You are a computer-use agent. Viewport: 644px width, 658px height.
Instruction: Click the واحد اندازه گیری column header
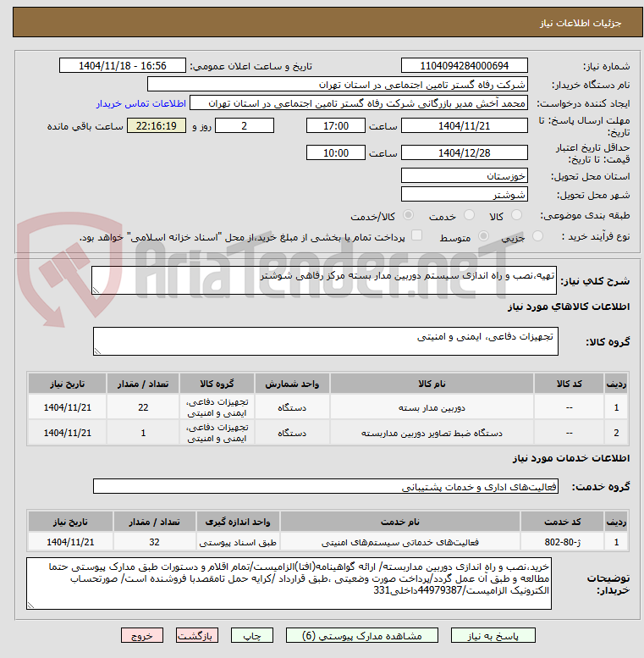coord(238,522)
